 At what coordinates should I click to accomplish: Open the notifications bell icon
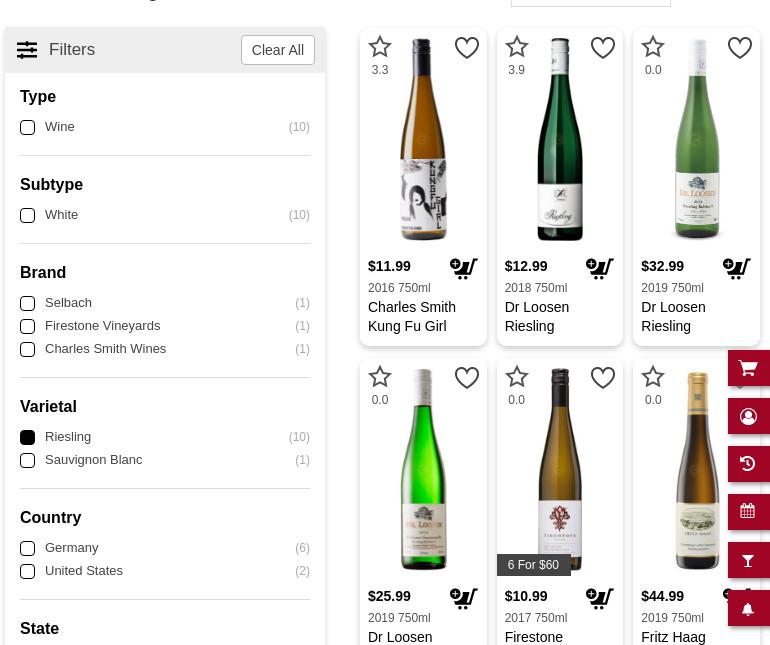click(x=748, y=608)
